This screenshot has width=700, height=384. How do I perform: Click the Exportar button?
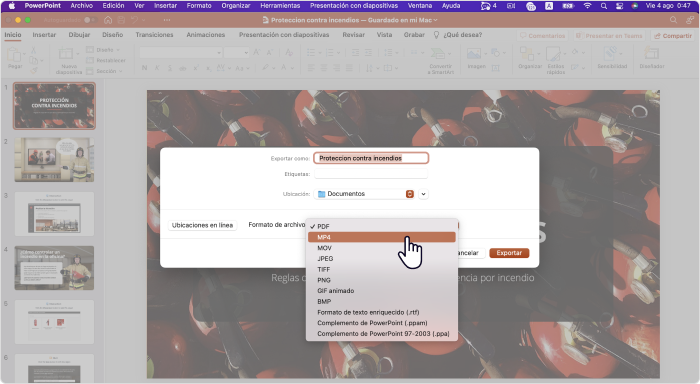coord(509,253)
